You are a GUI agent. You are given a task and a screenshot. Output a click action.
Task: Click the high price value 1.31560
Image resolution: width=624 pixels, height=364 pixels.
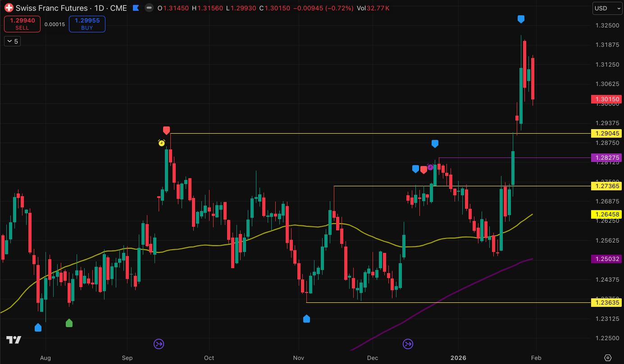pyautogui.click(x=211, y=8)
